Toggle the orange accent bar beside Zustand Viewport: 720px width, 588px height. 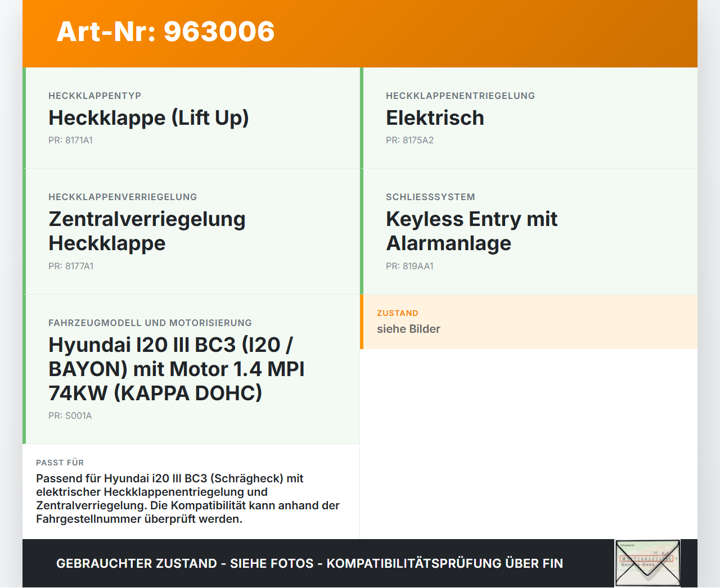pyautogui.click(x=362, y=322)
